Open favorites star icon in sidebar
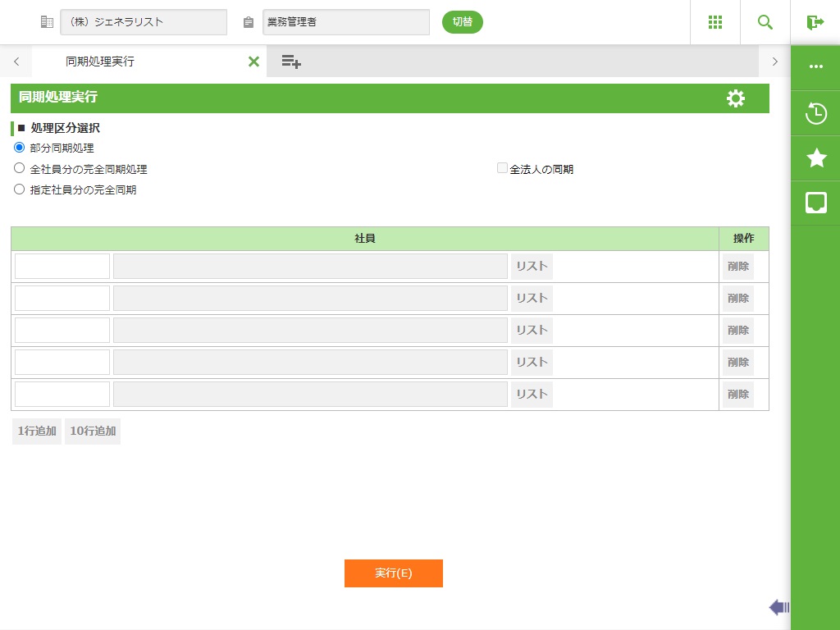 (816, 157)
